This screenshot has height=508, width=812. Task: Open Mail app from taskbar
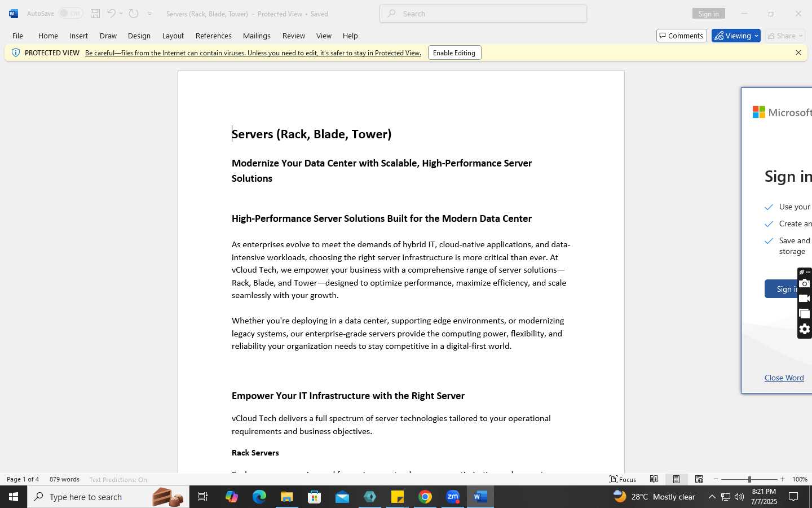coord(342,497)
